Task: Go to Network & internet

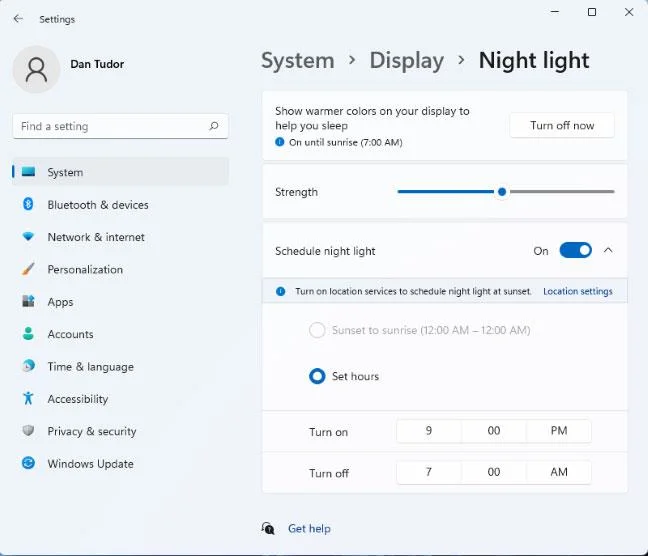Action: tap(120, 237)
